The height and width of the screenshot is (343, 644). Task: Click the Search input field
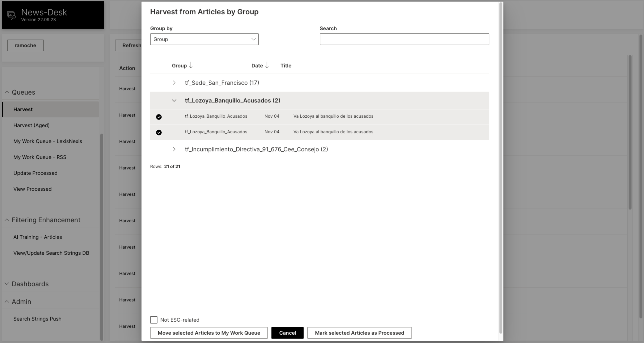tap(404, 39)
